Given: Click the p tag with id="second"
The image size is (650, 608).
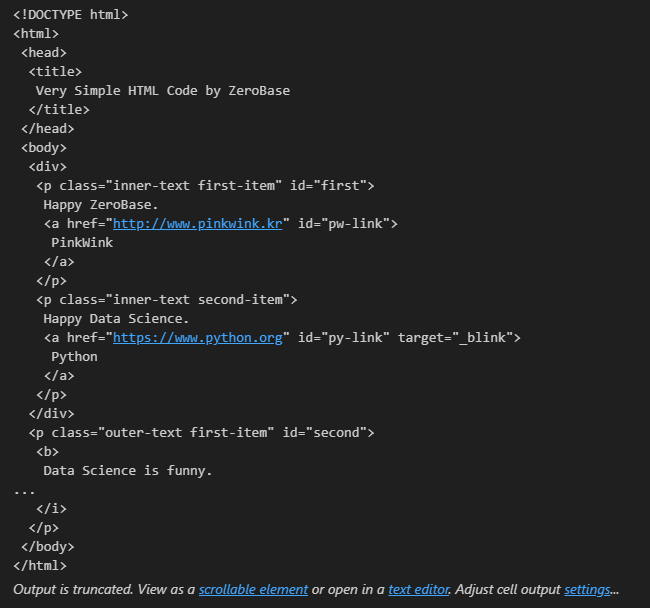Looking at the screenshot, I should coord(201,433).
